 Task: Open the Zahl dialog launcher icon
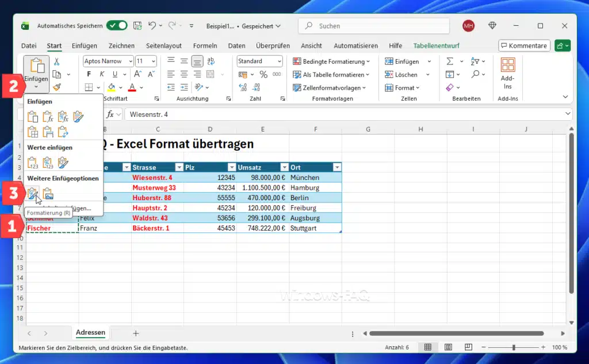pos(283,98)
